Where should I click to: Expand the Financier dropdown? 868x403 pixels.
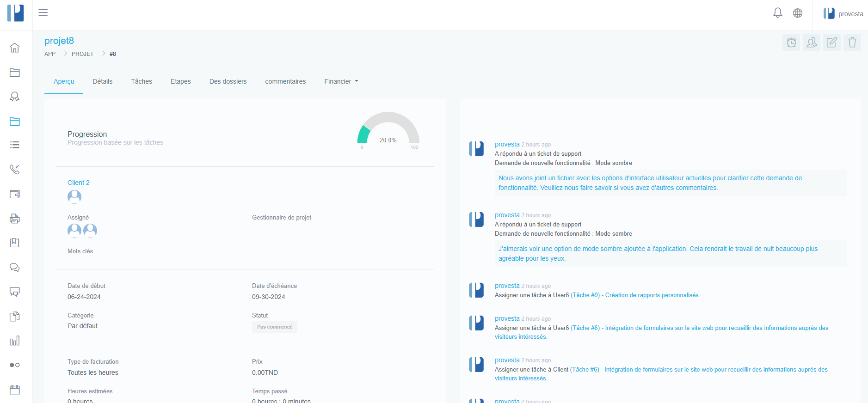tap(341, 81)
